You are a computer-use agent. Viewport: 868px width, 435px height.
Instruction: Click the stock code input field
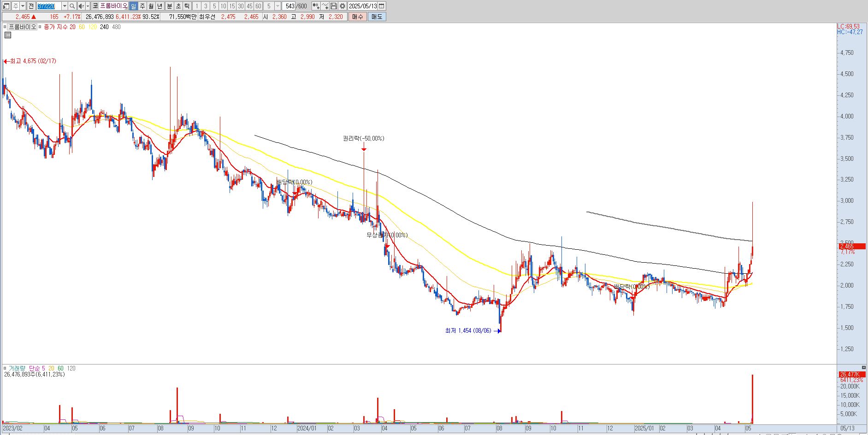tap(49, 6)
